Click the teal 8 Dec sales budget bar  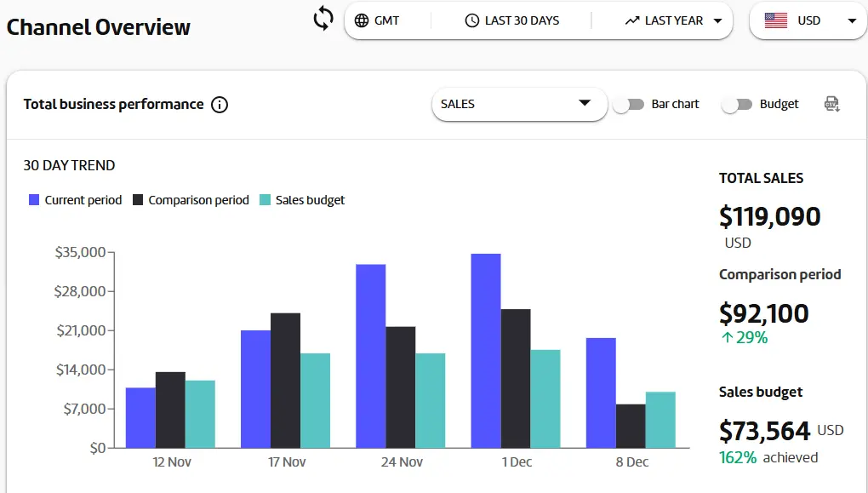(x=660, y=420)
